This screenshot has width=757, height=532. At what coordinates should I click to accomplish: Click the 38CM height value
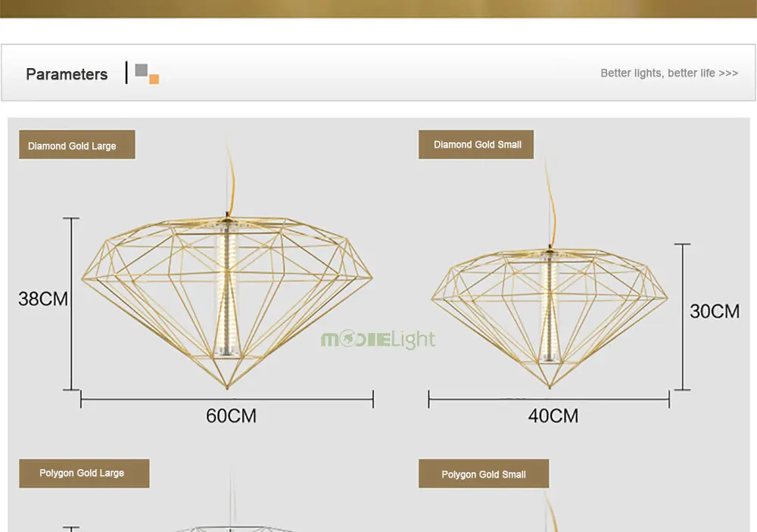coord(43,299)
